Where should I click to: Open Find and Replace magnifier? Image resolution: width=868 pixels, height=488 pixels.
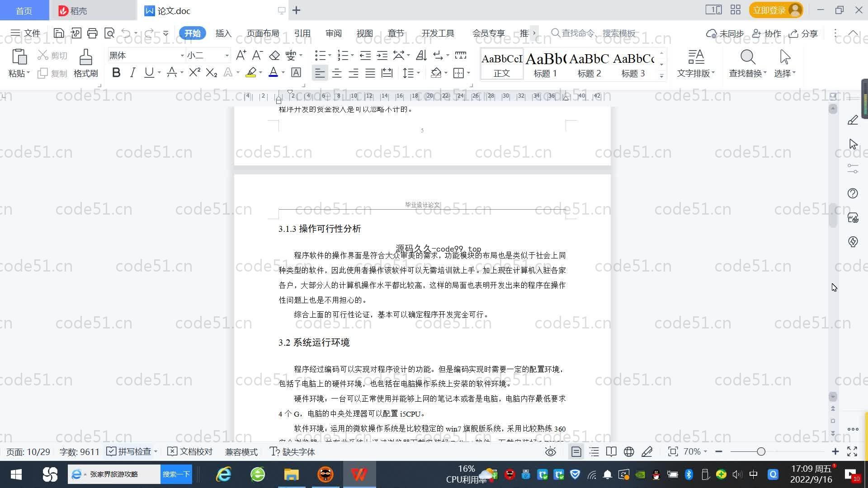coord(748,57)
